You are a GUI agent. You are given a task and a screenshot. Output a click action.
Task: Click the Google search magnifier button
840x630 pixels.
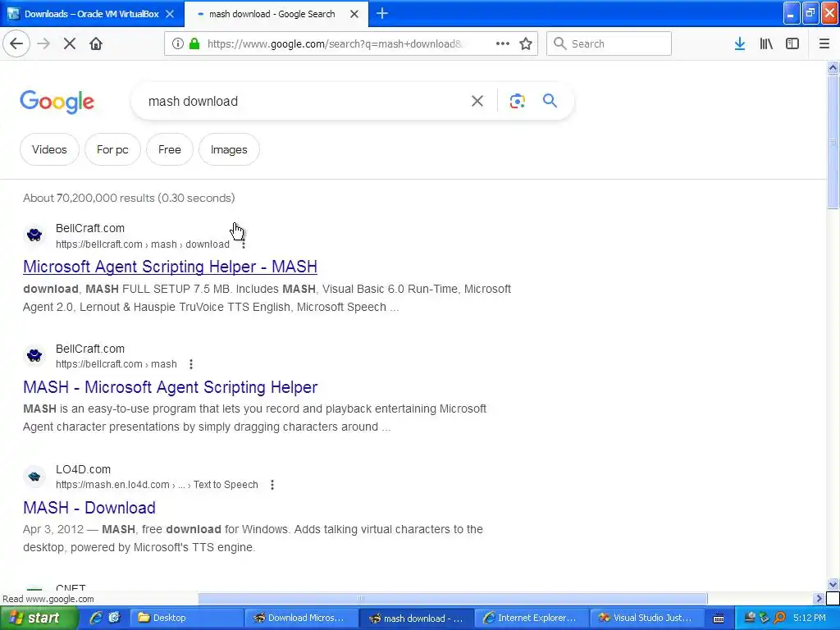click(x=550, y=101)
